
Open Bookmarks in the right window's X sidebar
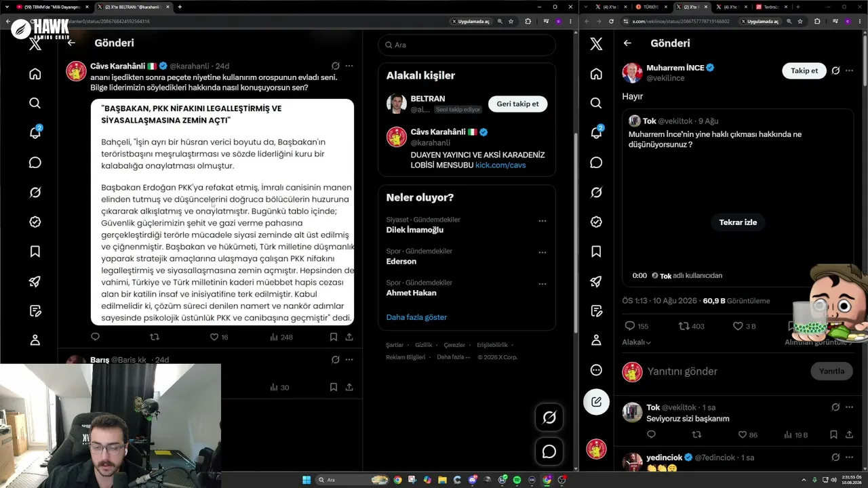tap(596, 251)
